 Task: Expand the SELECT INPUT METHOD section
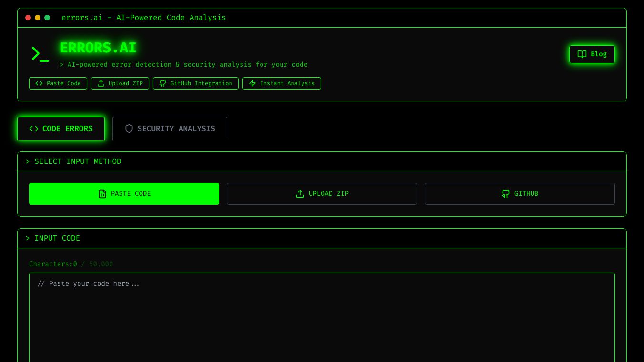(x=322, y=161)
